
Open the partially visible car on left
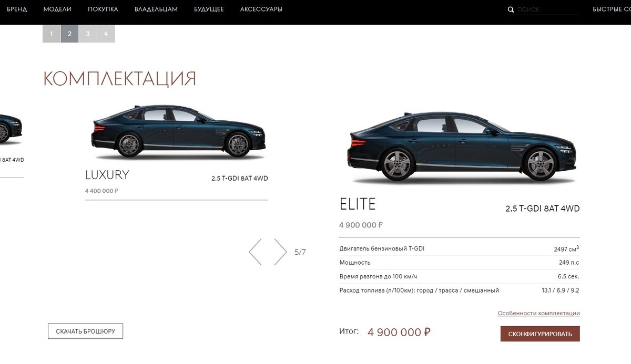pyautogui.click(x=11, y=130)
